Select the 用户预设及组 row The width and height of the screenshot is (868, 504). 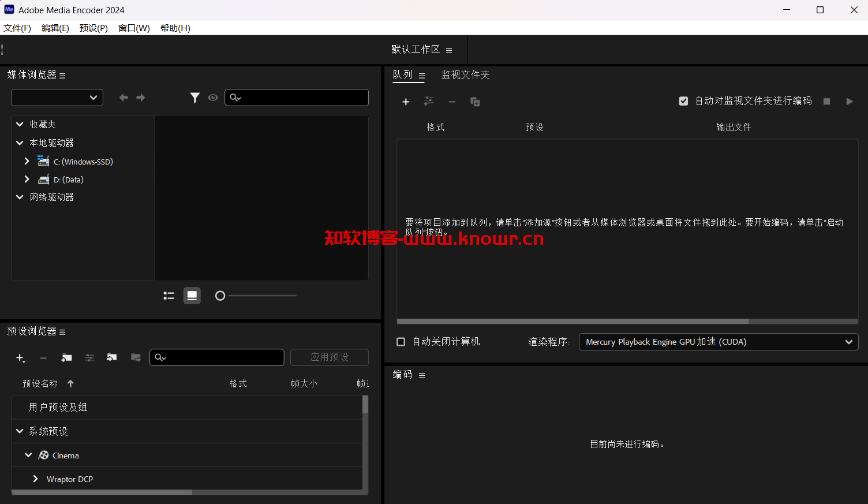point(187,407)
